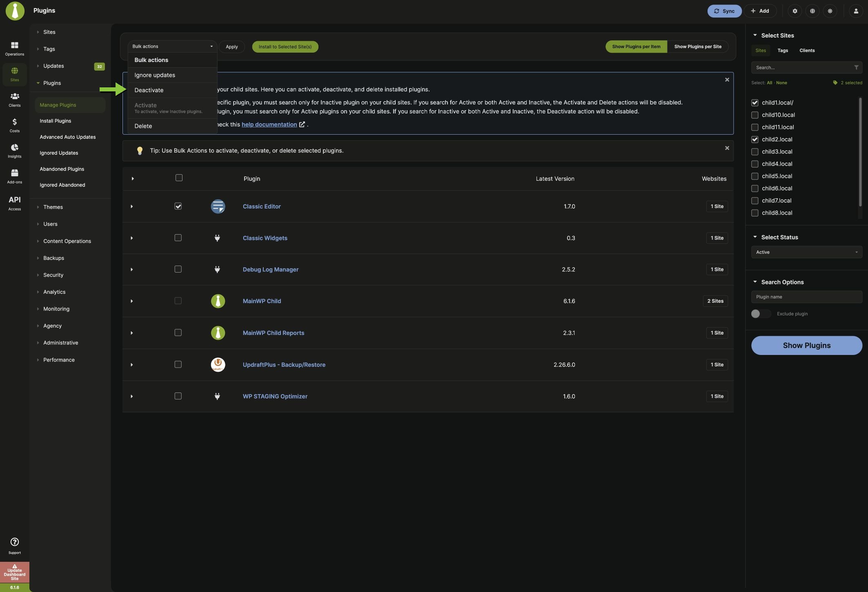Open the Select Status Active dropdown
This screenshot has width=868, height=592.
pos(806,252)
